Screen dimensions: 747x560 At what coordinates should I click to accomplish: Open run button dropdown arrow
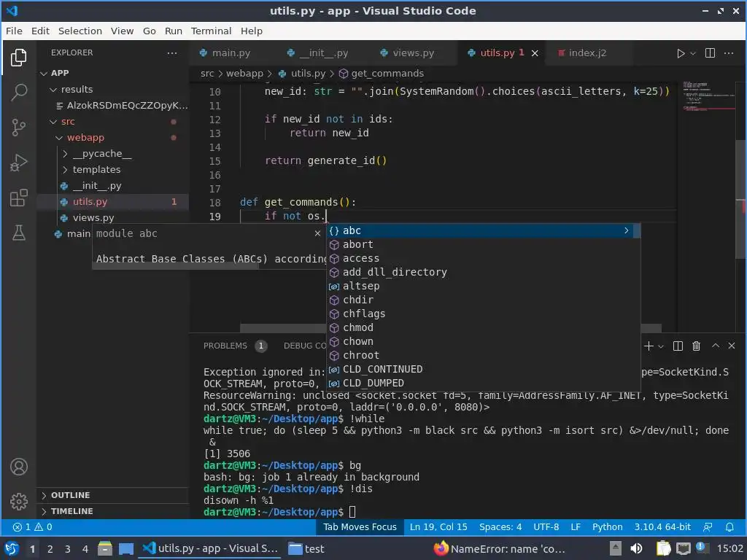[693, 53]
